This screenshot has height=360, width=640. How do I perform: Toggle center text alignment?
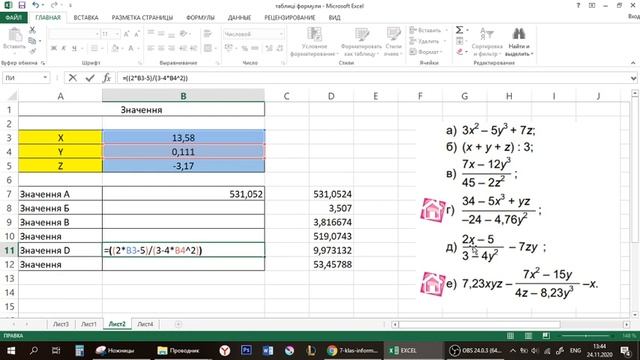tap(161, 48)
